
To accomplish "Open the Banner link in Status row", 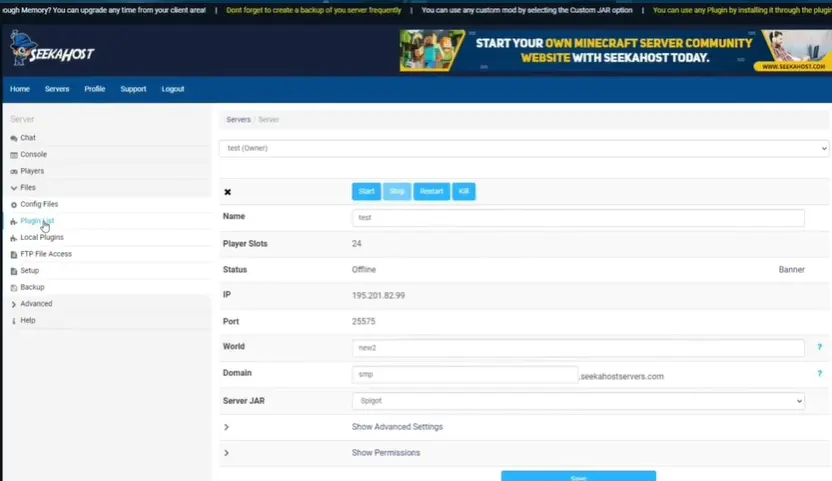I will pos(792,270).
